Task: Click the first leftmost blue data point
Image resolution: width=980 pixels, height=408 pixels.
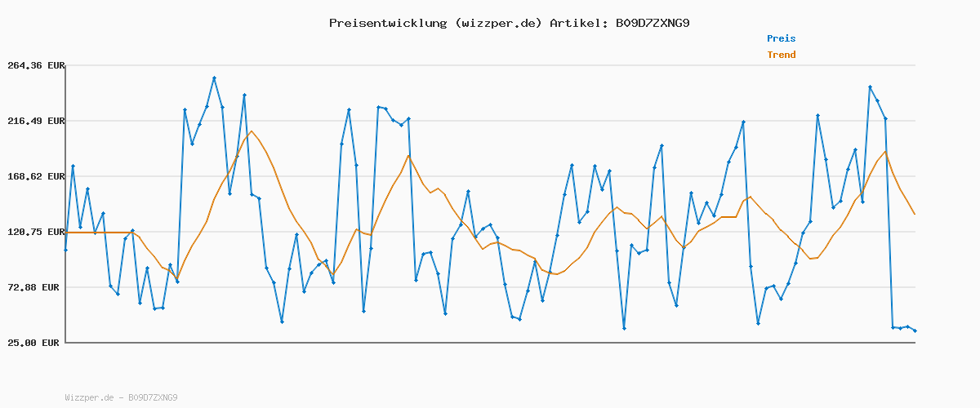Action: 65,250
